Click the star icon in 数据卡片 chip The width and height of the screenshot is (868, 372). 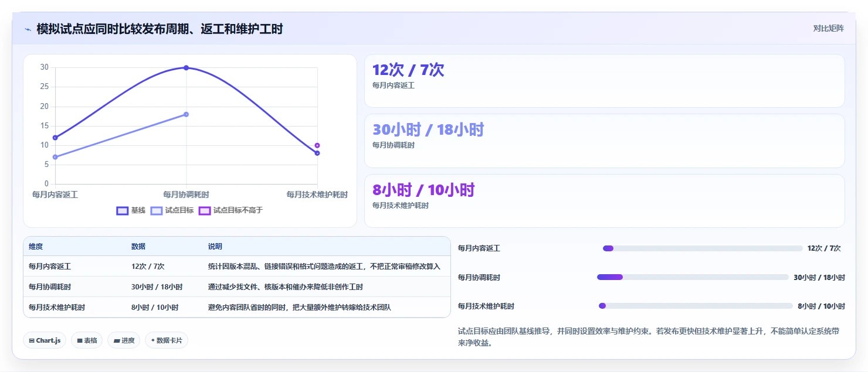click(x=153, y=340)
